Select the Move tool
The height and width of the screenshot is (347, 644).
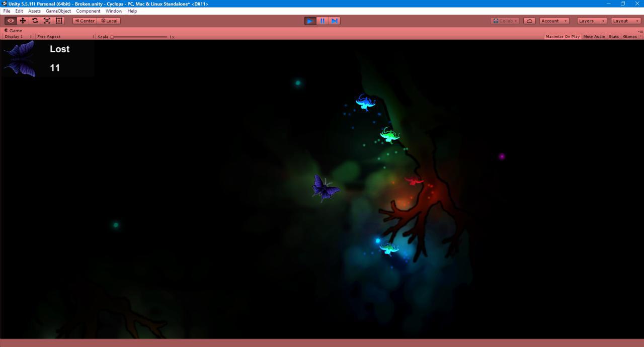[x=23, y=21]
